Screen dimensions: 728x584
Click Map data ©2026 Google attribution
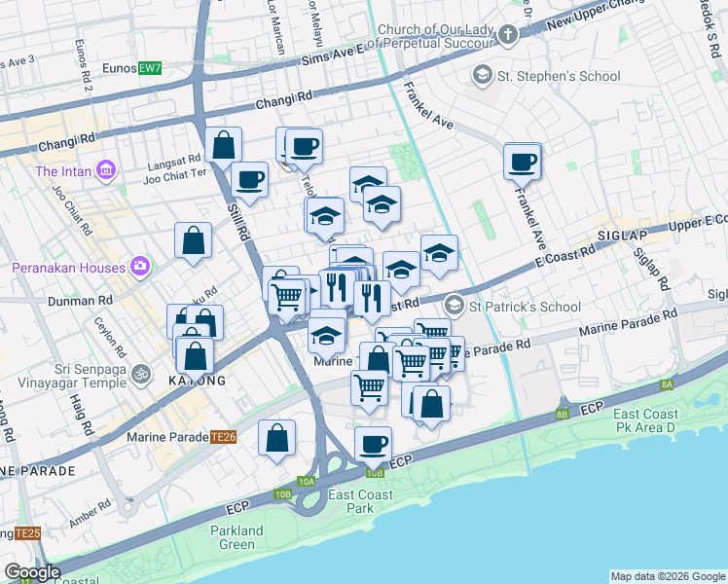pos(668,577)
